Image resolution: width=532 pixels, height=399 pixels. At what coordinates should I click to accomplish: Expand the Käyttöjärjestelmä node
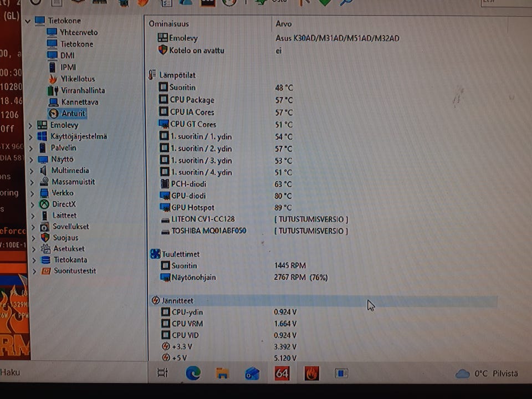pos(30,137)
